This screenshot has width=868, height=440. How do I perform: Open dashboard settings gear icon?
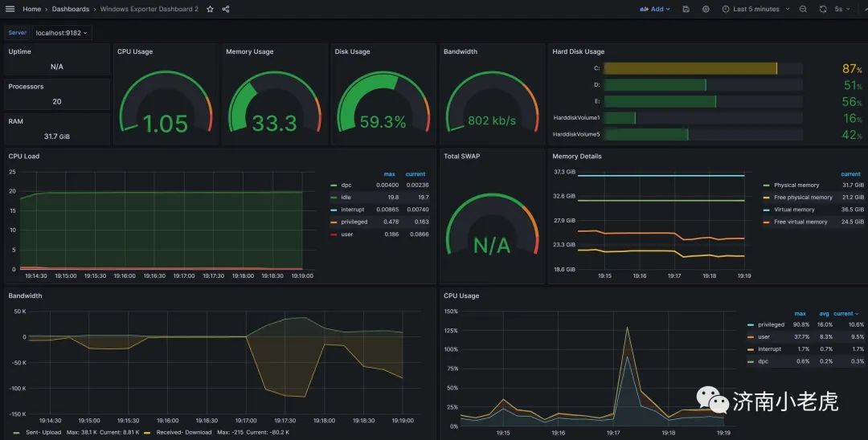(706, 10)
